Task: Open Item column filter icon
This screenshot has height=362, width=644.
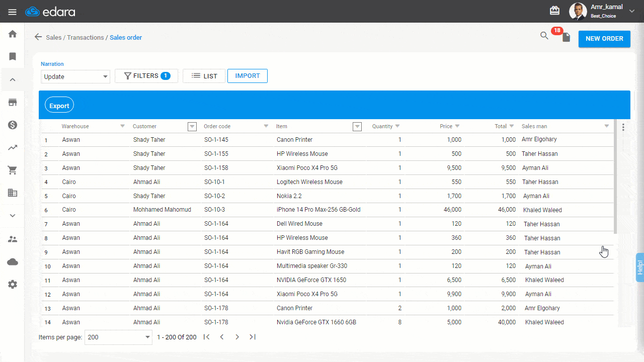Action: (357, 127)
